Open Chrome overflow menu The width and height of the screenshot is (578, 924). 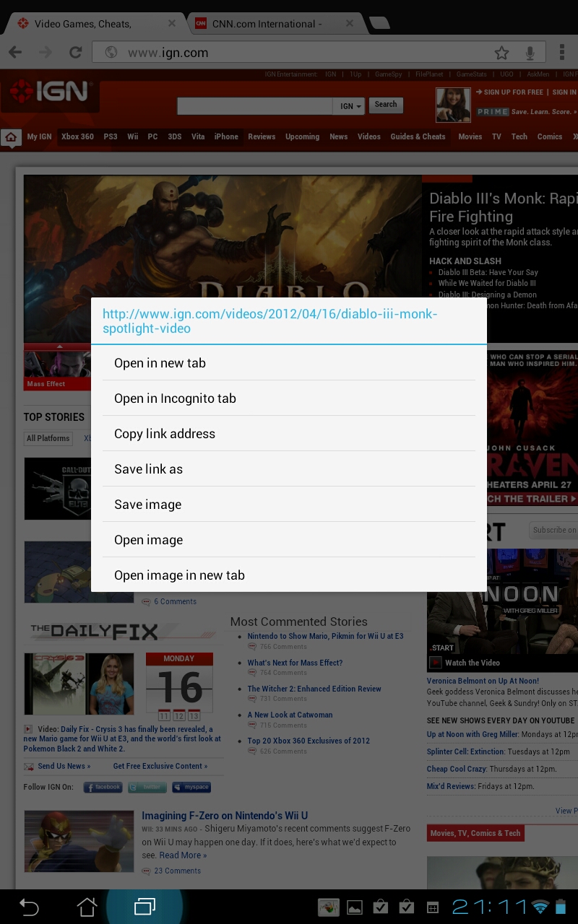pos(561,52)
